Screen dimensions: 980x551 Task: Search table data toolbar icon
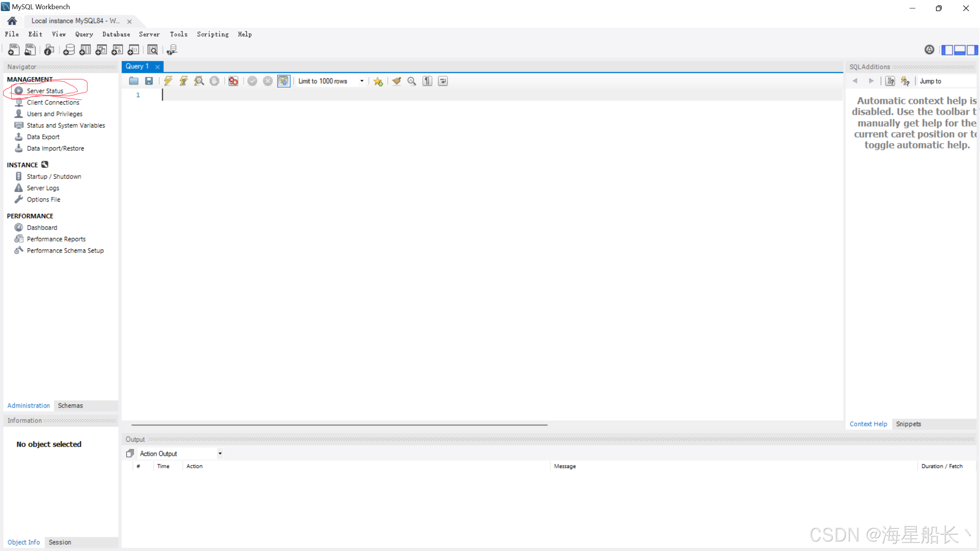(x=152, y=50)
